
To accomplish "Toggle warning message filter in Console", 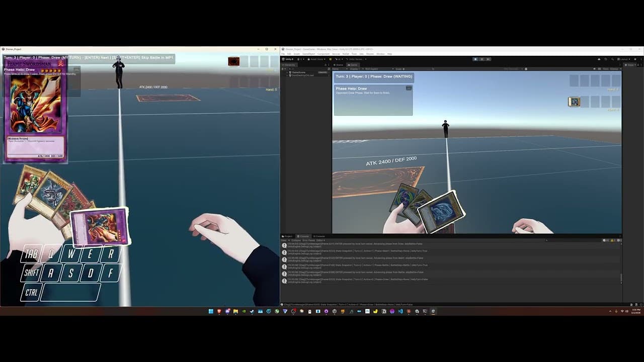I will [613, 240].
